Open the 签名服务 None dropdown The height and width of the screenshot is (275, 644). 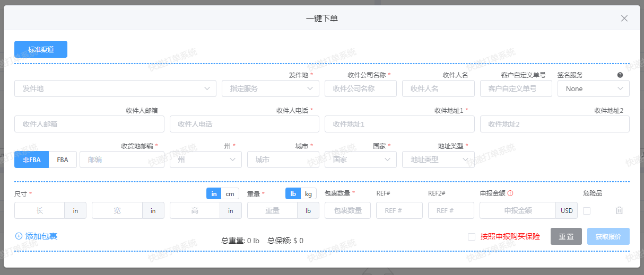click(593, 88)
